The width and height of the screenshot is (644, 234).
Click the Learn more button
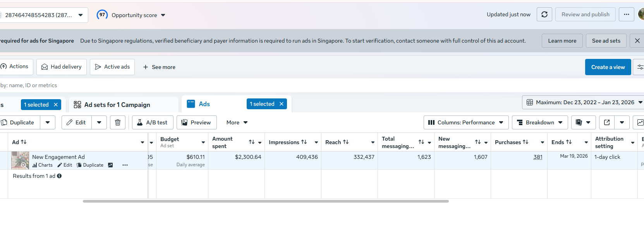point(562,41)
